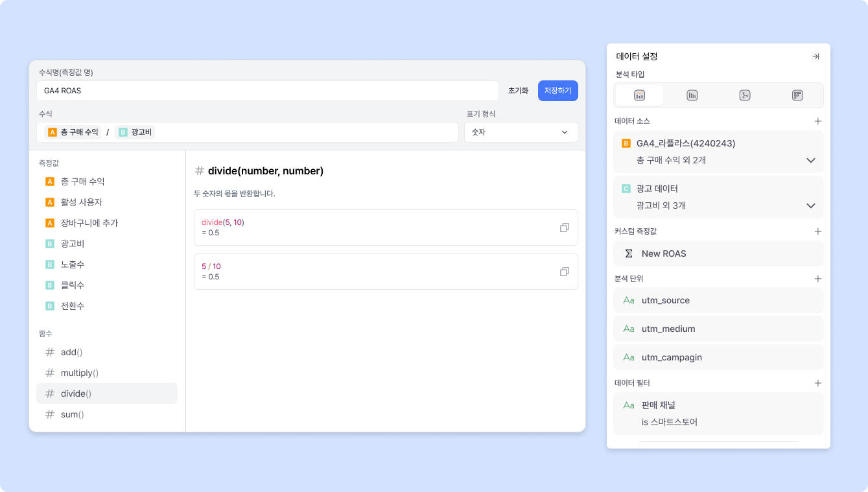
Task: Expand the 광고 데이터 data source
Action: coord(810,205)
